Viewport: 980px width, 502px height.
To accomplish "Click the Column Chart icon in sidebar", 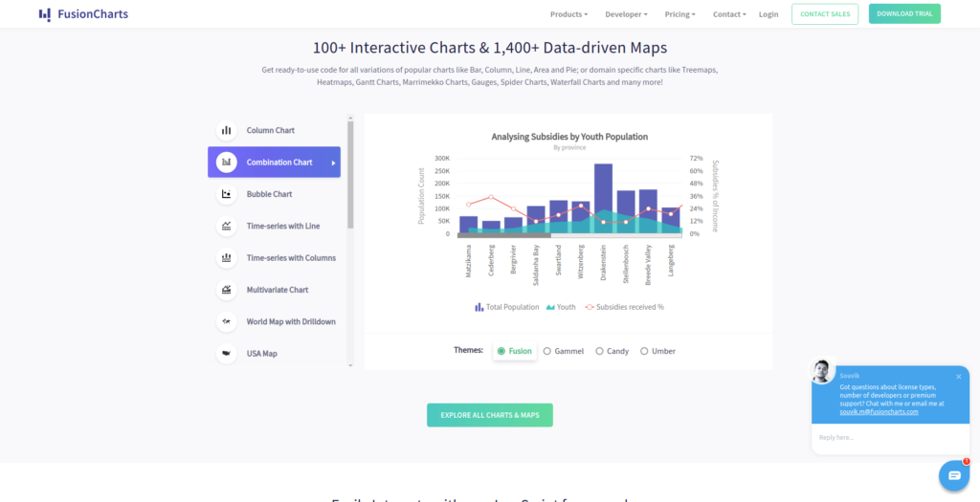I will pos(227,130).
